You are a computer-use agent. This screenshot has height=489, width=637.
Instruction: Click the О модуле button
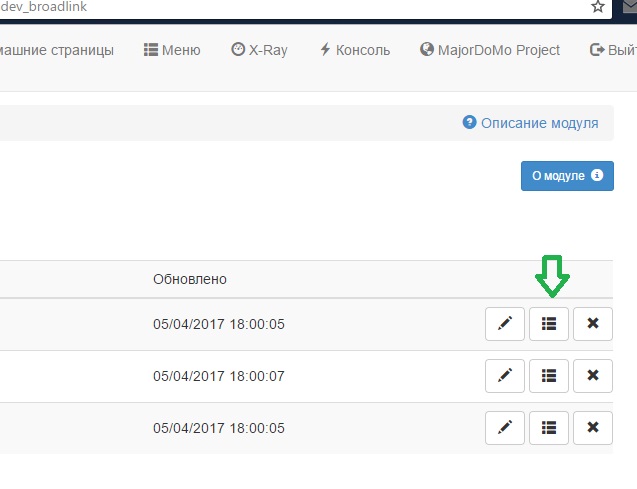567,176
